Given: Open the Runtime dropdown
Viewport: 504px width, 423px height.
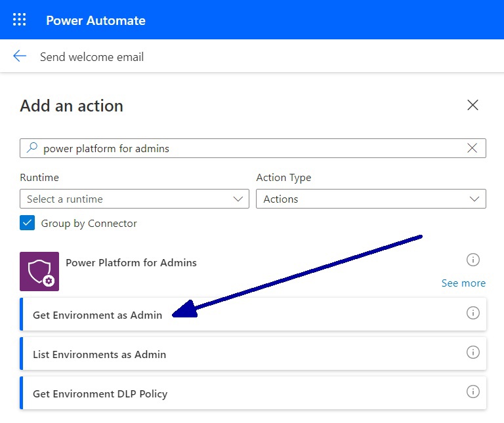Looking at the screenshot, I should point(135,199).
